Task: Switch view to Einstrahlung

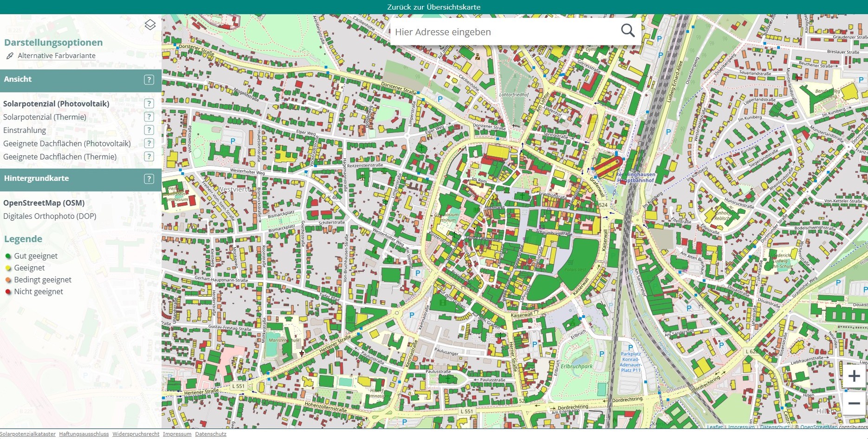Action: click(25, 131)
